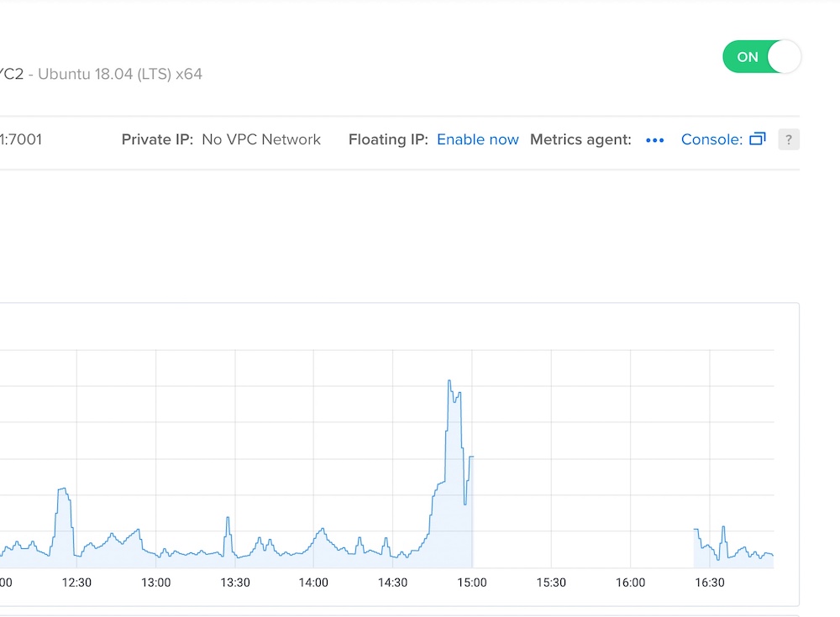Click the graph hump near 14:00
This screenshot has width=840, height=617.
321,531
